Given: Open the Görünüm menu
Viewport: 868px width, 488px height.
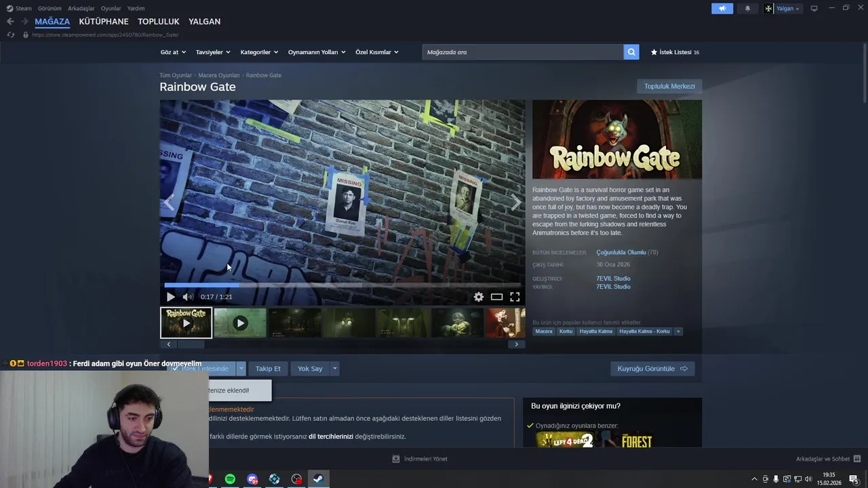Looking at the screenshot, I should click(50, 8).
